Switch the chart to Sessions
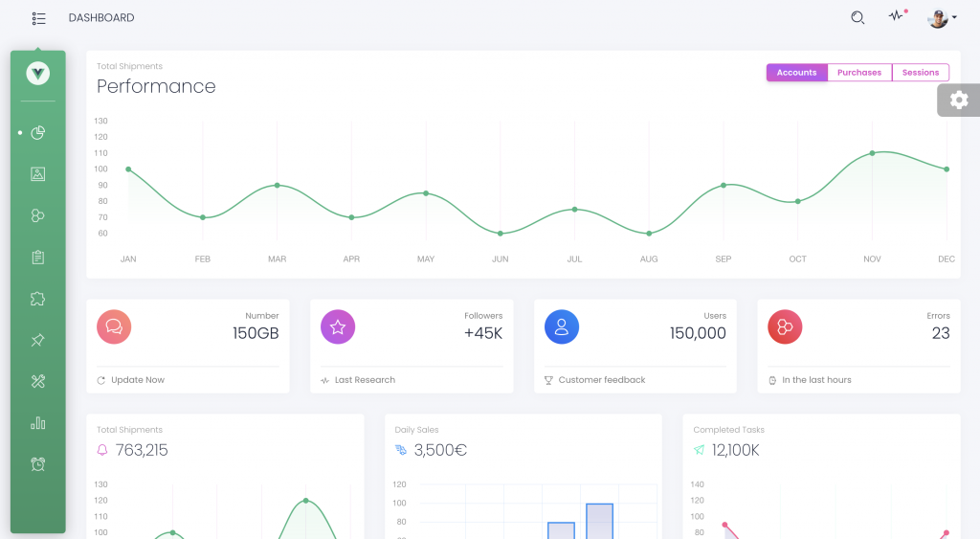This screenshot has width=980, height=539. (921, 73)
